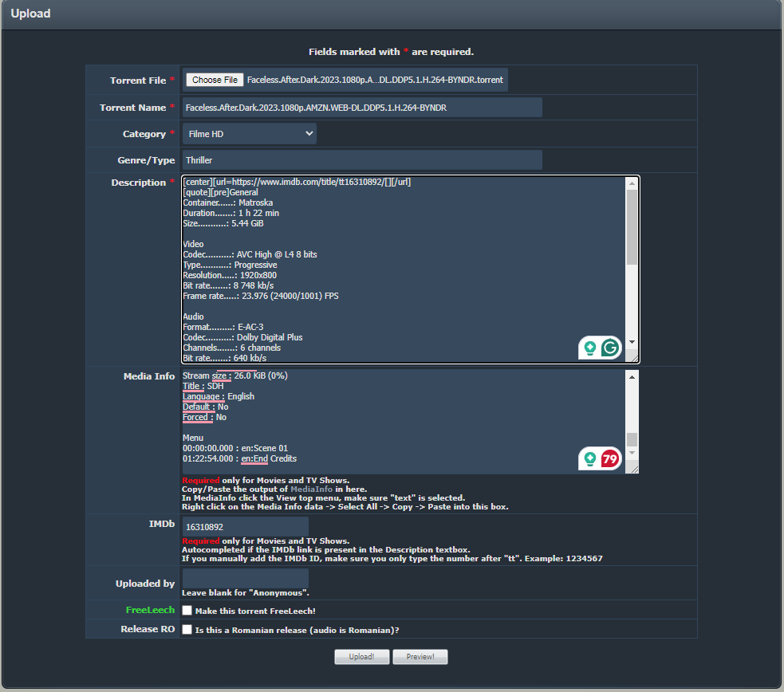Click the Description scrollbar thumb
The height and width of the screenshot is (692, 784).
click(632, 227)
